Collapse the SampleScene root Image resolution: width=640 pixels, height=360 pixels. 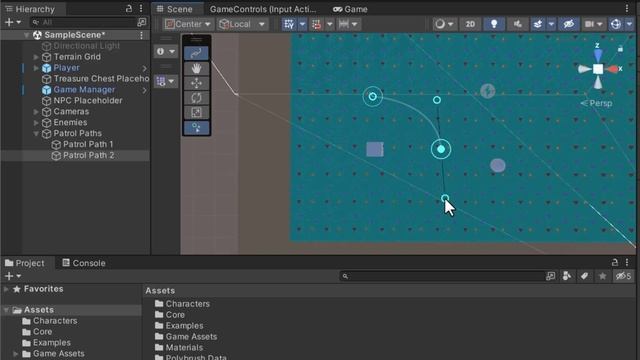(x=27, y=35)
